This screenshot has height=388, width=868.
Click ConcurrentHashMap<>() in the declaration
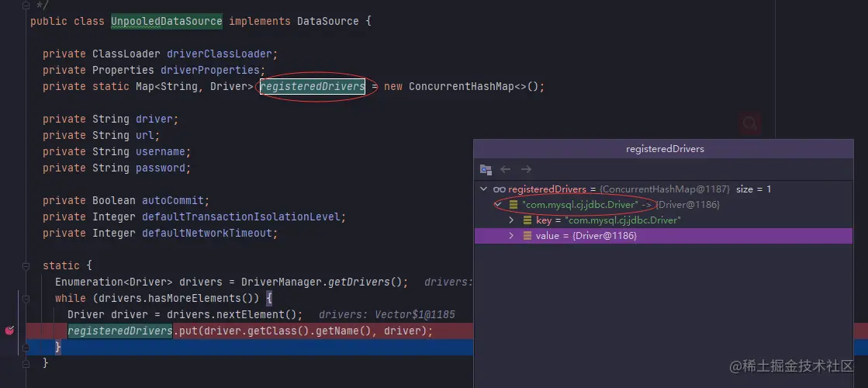[x=473, y=86]
